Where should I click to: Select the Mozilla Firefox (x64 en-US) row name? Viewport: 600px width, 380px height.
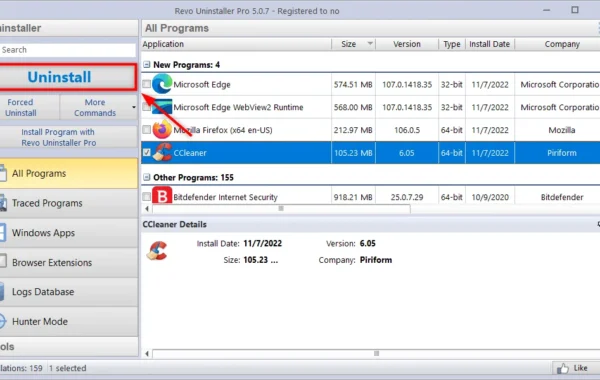223,130
